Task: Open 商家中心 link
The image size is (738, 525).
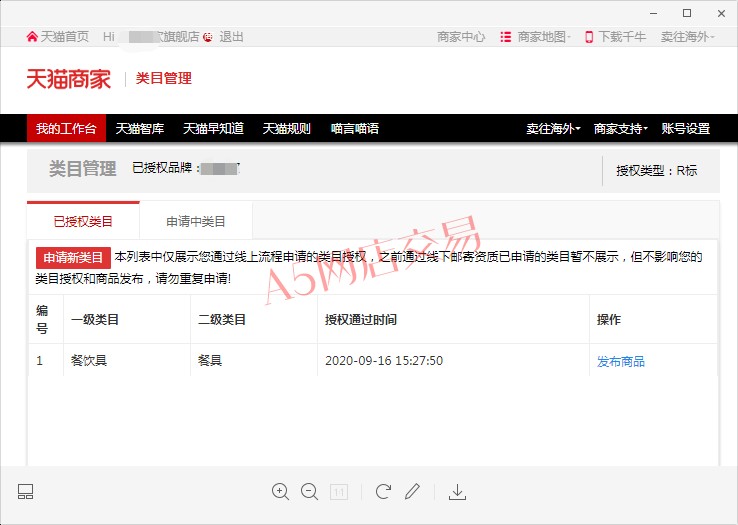Action: 461,37
